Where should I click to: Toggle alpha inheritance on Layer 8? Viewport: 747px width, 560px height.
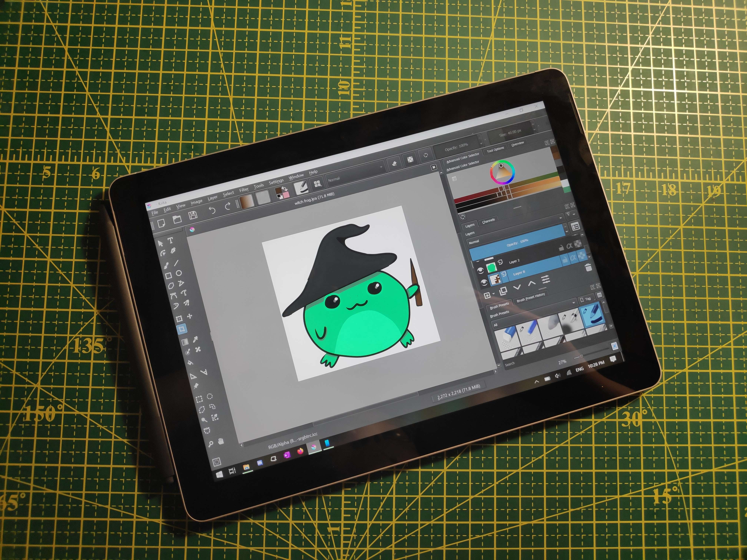pos(573,258)
